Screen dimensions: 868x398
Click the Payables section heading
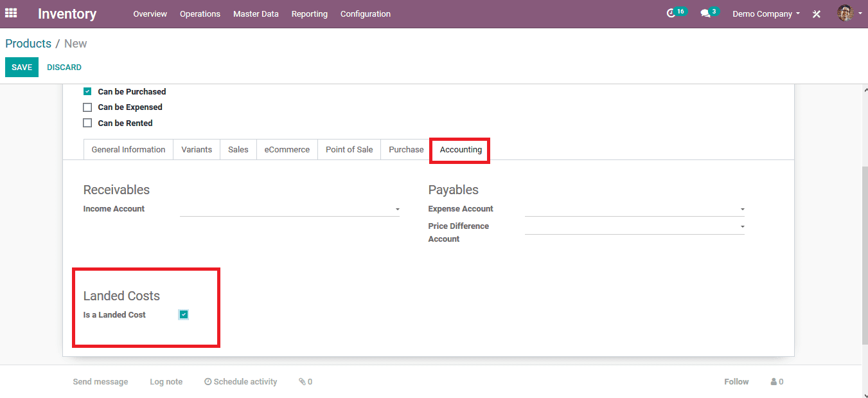(454, 190)
